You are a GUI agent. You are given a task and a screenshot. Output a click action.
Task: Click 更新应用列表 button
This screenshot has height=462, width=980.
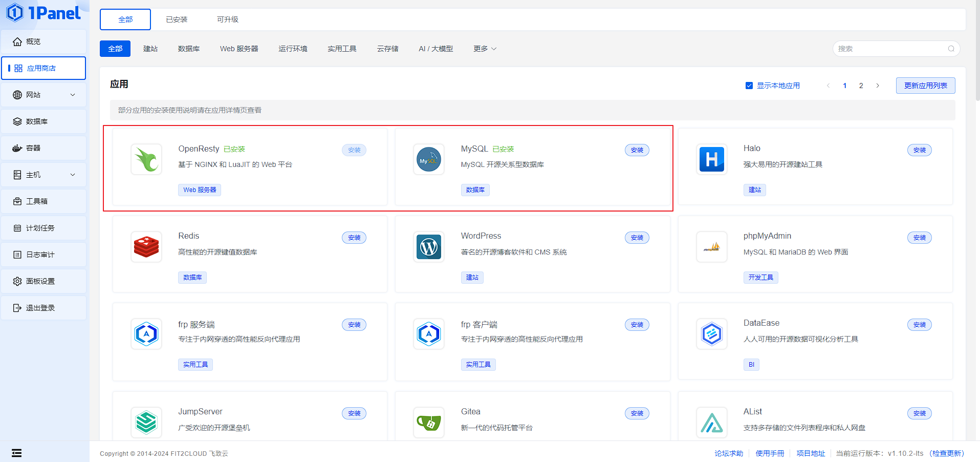pyautogui.click(x=925, y=86)
